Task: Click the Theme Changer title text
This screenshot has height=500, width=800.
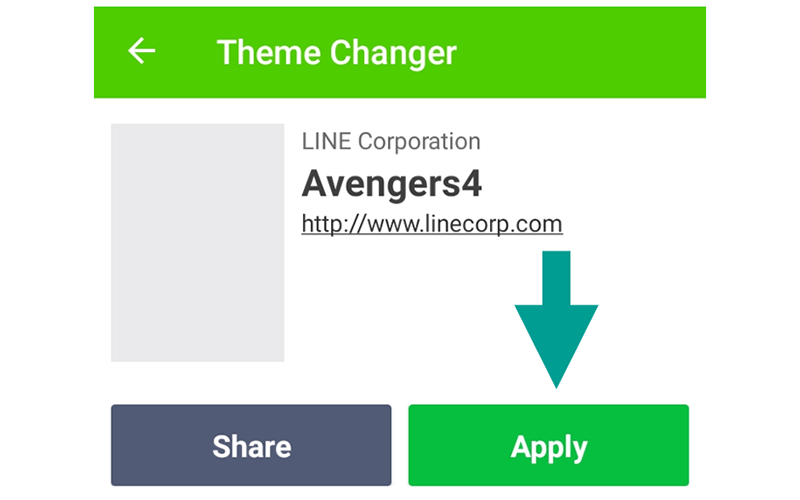Action: [x=337, y=53]
